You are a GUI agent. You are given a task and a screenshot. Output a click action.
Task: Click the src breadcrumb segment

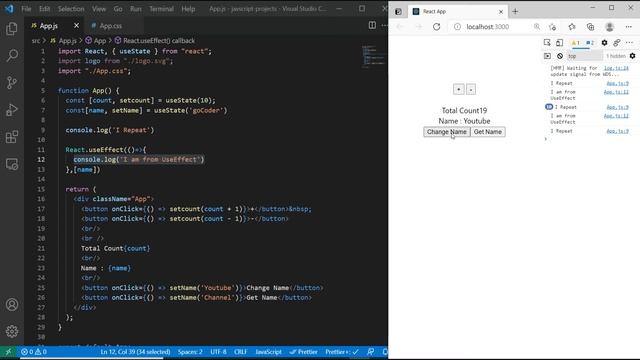(x=36, y=40)
